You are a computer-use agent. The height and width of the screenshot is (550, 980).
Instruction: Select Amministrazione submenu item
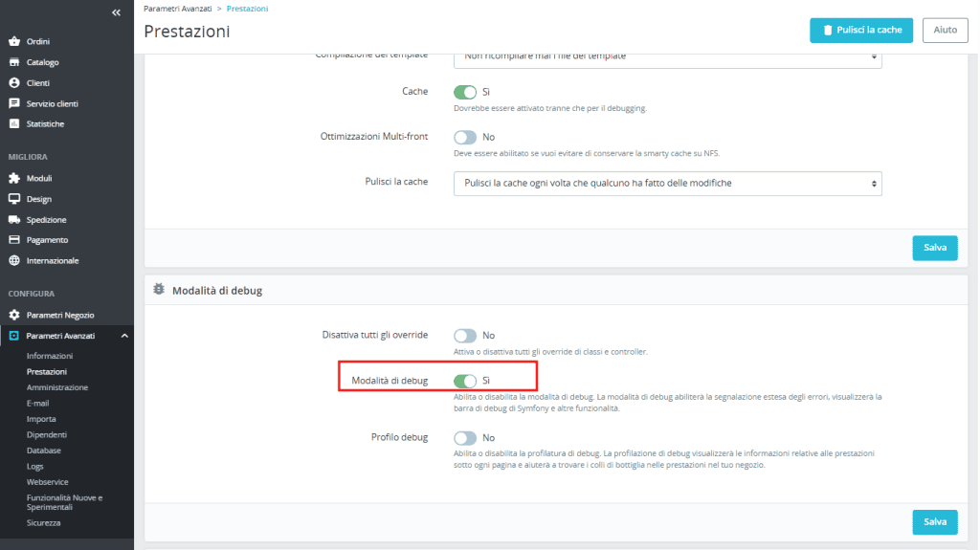coord(56,387)
